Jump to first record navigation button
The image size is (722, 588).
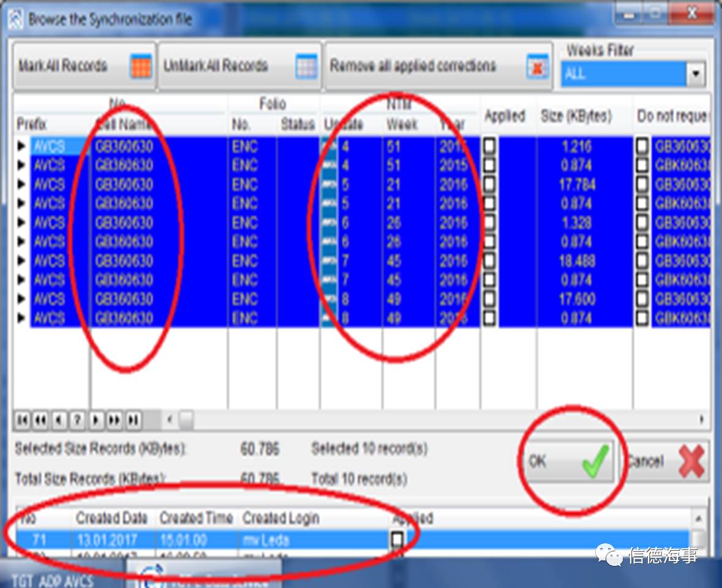[22, 420]
